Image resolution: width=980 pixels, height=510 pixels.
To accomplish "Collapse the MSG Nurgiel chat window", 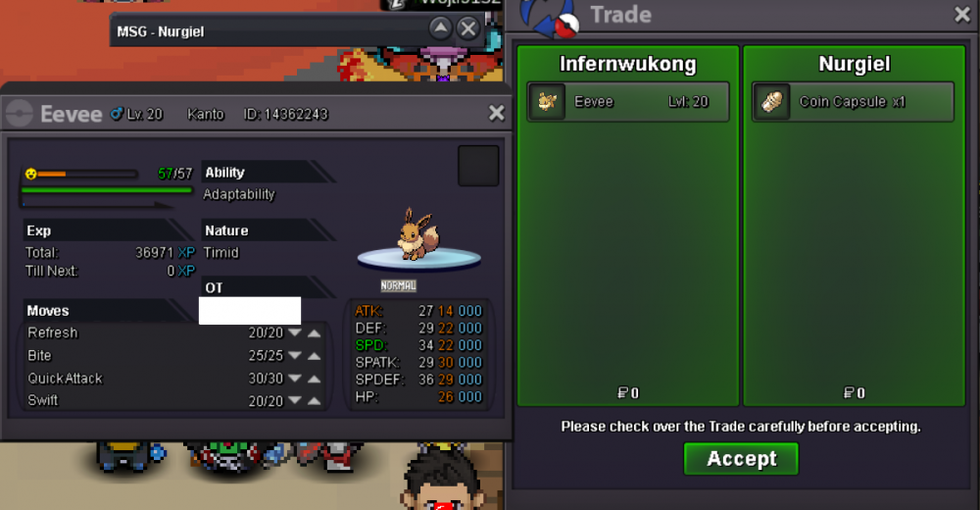I will pyautogui.click(x=441, y=28).
